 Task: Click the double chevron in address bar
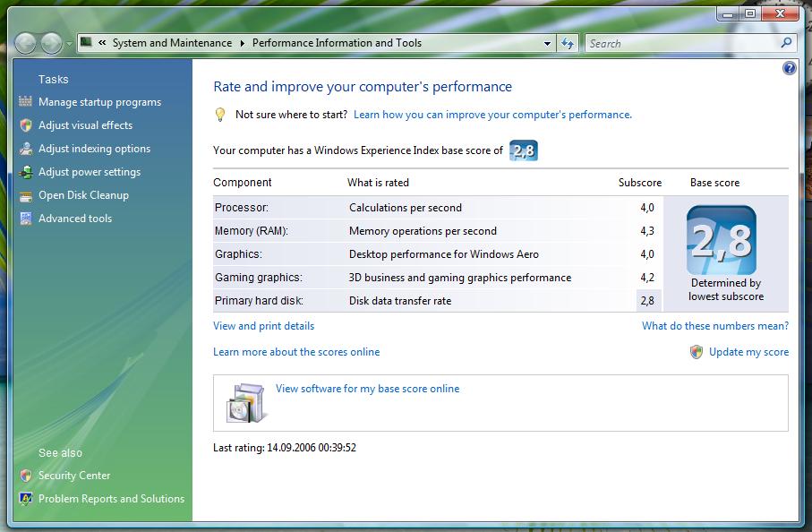103,43
